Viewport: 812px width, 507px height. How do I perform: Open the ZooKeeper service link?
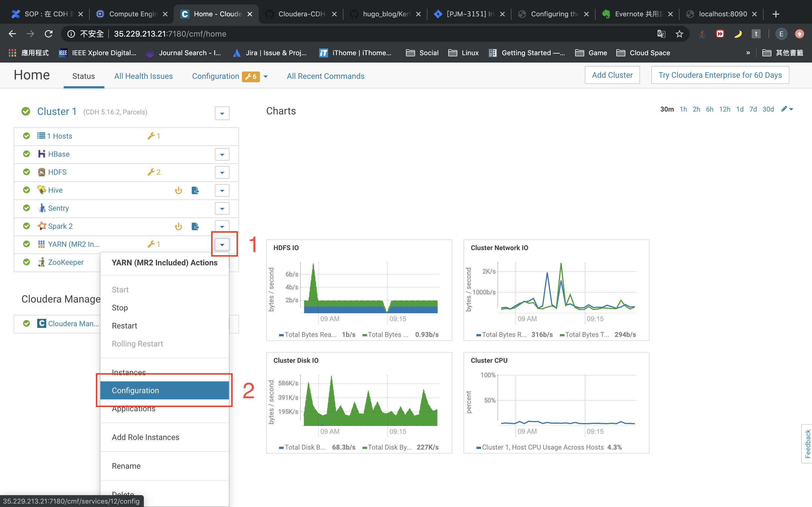tap(66, 262)
